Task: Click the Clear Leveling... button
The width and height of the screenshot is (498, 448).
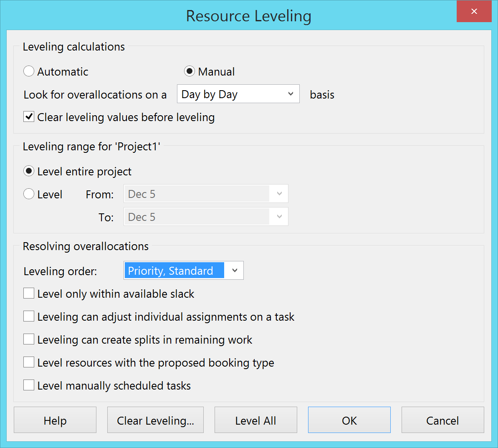Action: pos(155,420)
